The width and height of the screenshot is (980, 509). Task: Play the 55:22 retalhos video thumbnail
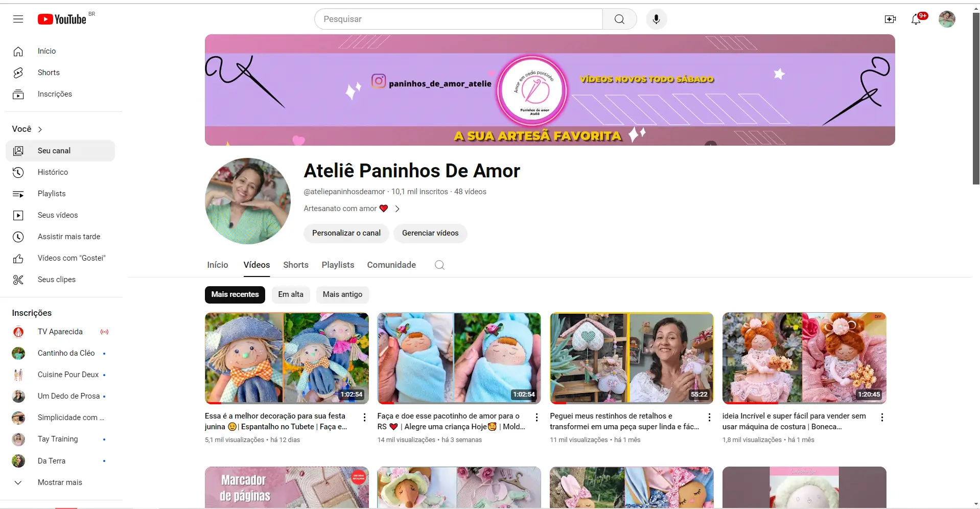pyautogui.click(x=632, y=358)
